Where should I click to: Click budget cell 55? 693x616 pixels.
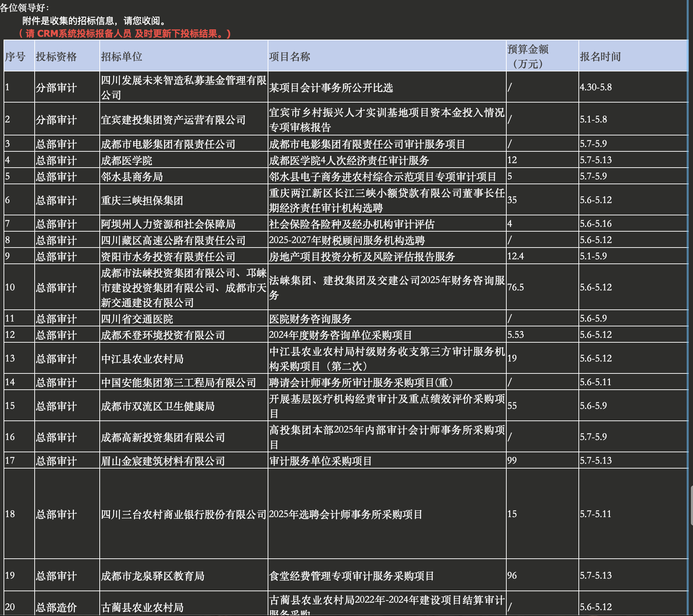(x=542, y=406)
